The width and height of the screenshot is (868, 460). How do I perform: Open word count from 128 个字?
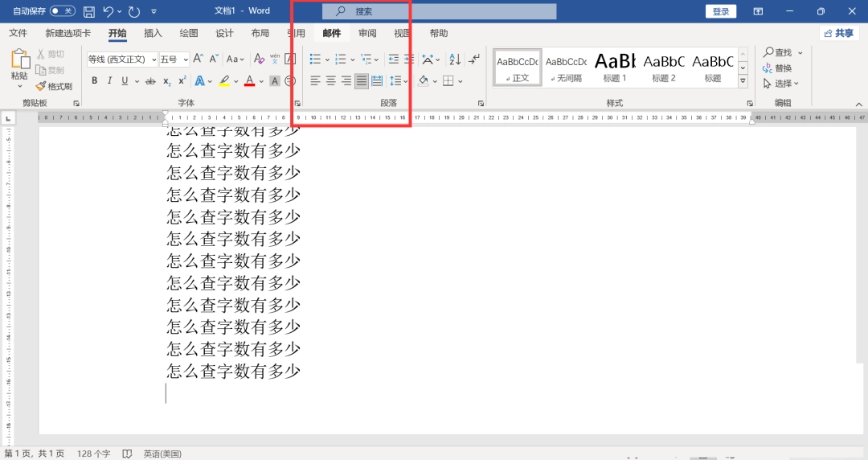point(93,454)
